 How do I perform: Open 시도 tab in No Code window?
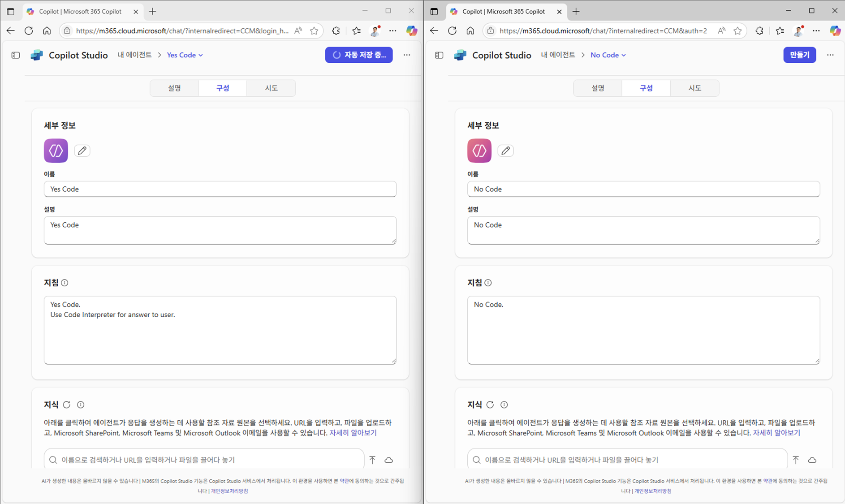click(694, 88)
